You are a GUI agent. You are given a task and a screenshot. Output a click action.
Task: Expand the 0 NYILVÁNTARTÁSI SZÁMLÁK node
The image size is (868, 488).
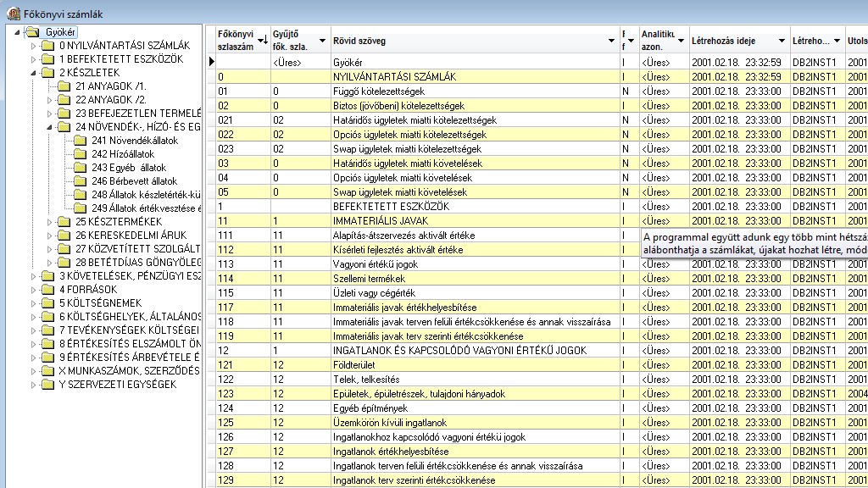coord(33,46)
